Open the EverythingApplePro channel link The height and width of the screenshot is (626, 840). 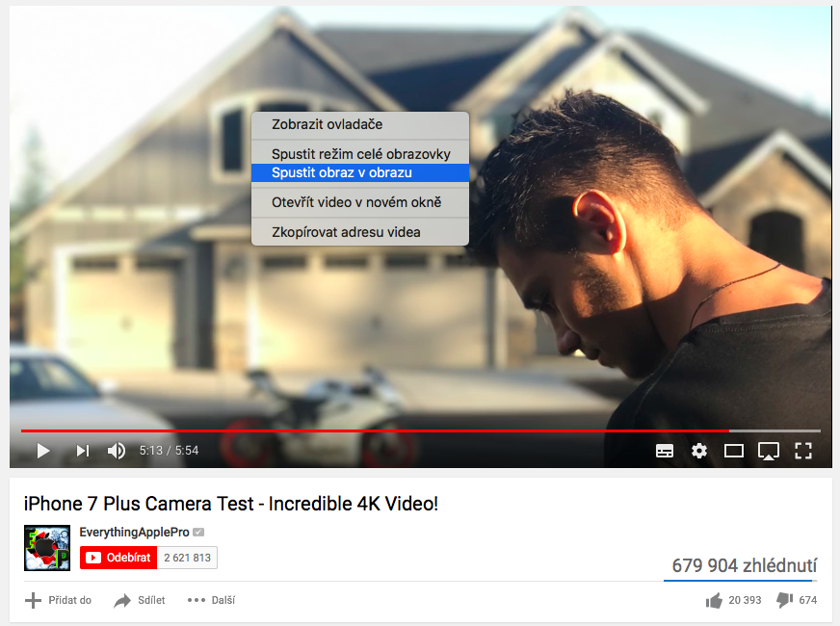tap(134, 532)
